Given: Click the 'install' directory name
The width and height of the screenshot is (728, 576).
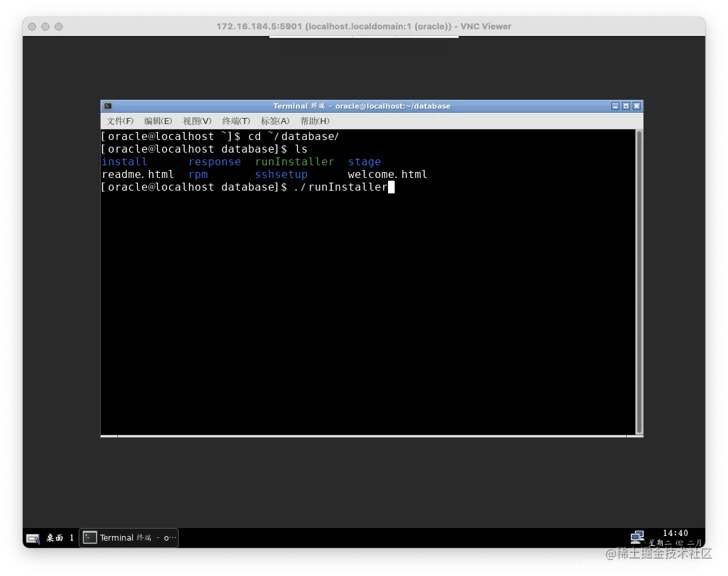Looking at the screenshot, I should pyautogui.click(x=125, y=161).
